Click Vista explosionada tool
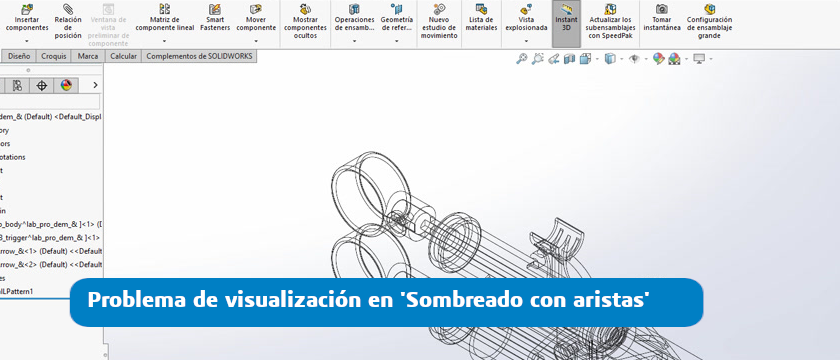Image resolution: width=840 pixels, height=360 pixels. (x=526, y=18)
